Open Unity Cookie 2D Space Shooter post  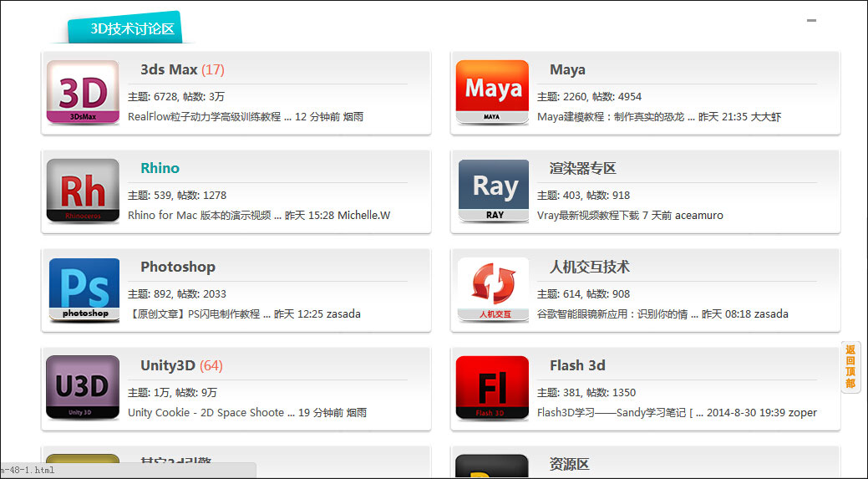pyautogui.click(x=211, y=413)
